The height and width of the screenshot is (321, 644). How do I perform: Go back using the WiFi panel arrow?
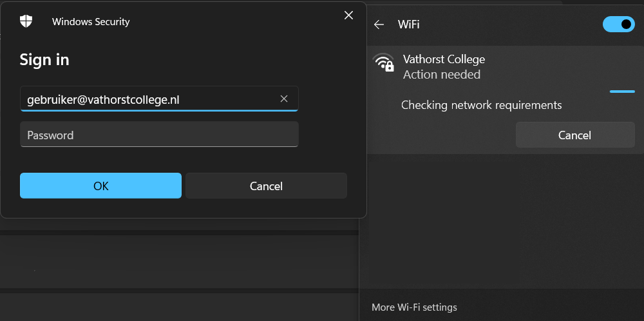click(x=379, y=24)
